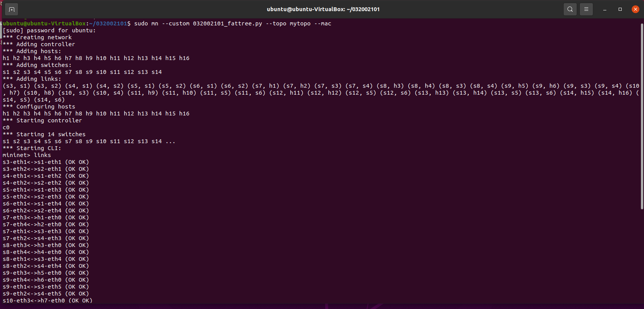The width and height of the screenshot is (644, 309).
Task: Click the 'mininet> links' prompt line
Action: pyautogui.click(x=27, y=155)
